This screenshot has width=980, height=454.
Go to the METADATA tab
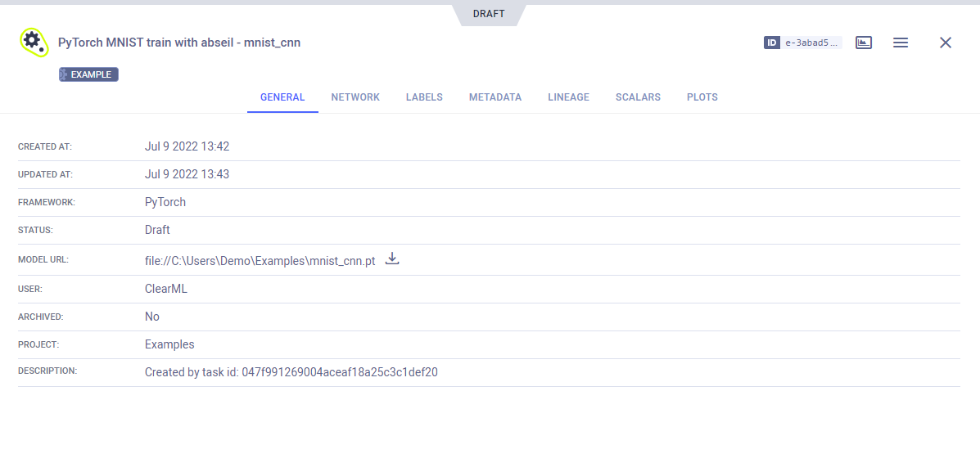click(495, 97)
